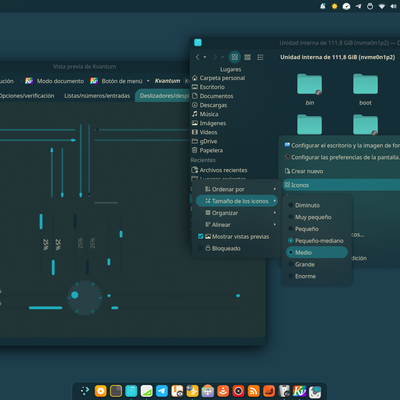The width and height of the screenshot is (400, 400).
Task: Open Imágenes in the places sidebar
Action: 209,123
